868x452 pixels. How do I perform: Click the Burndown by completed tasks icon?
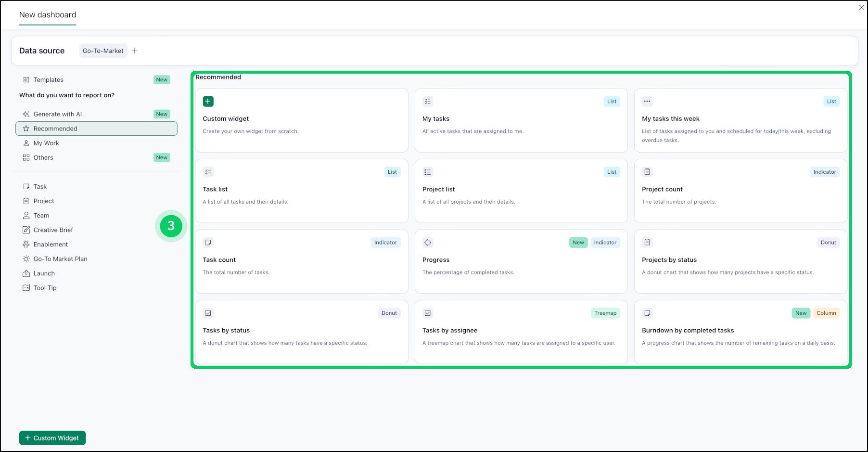(x=647, y=313)
